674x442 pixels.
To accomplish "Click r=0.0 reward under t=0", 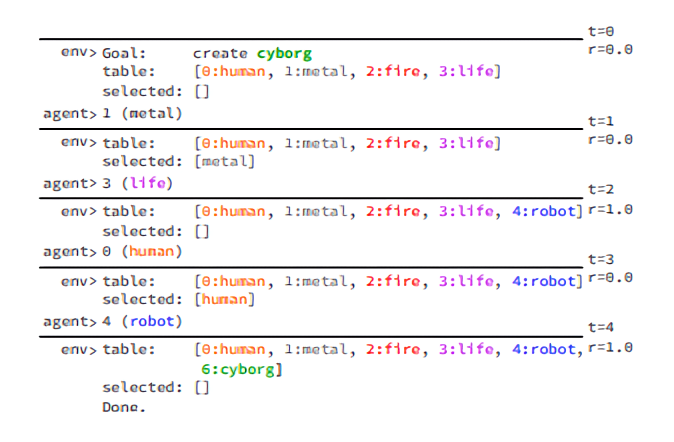I will point(612,48).
